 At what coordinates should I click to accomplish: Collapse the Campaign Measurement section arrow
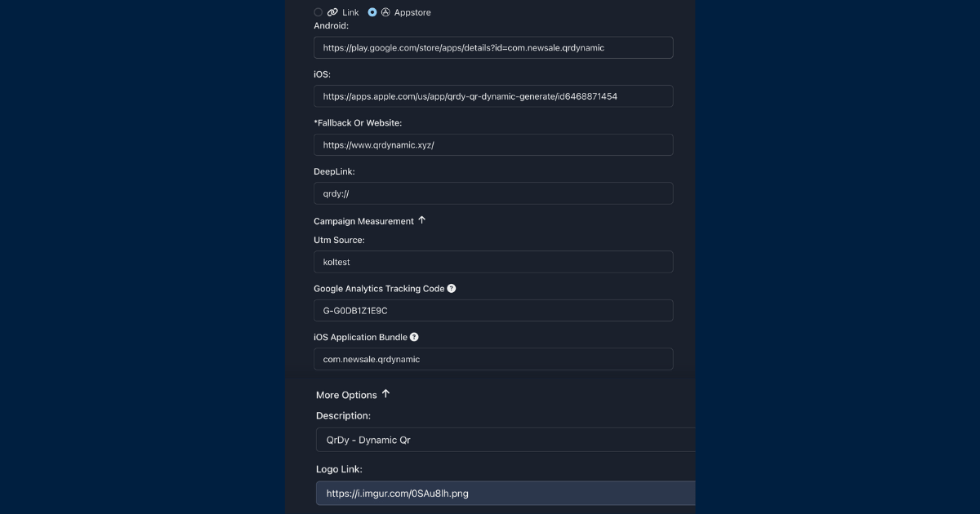[422, 220]
